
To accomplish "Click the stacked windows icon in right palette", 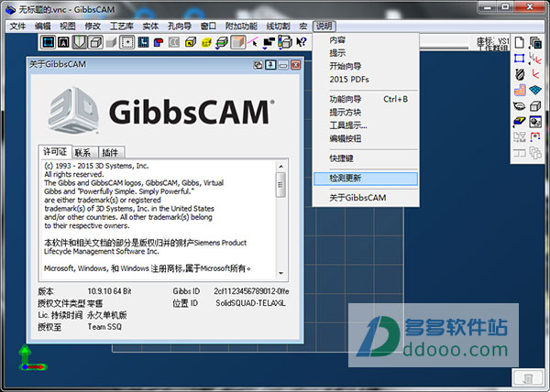I will (535, 43).
